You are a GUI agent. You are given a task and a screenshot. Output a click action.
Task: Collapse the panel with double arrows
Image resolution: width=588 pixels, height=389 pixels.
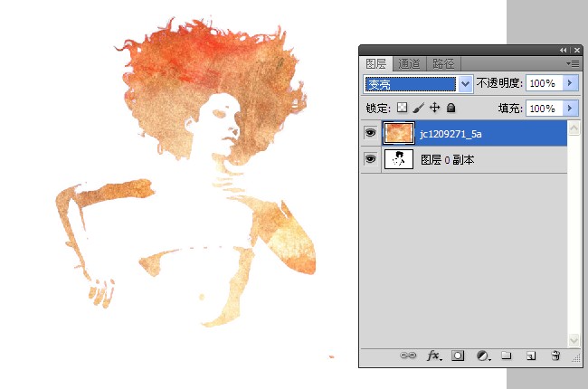pyautogui.click(x=564, y=50)
